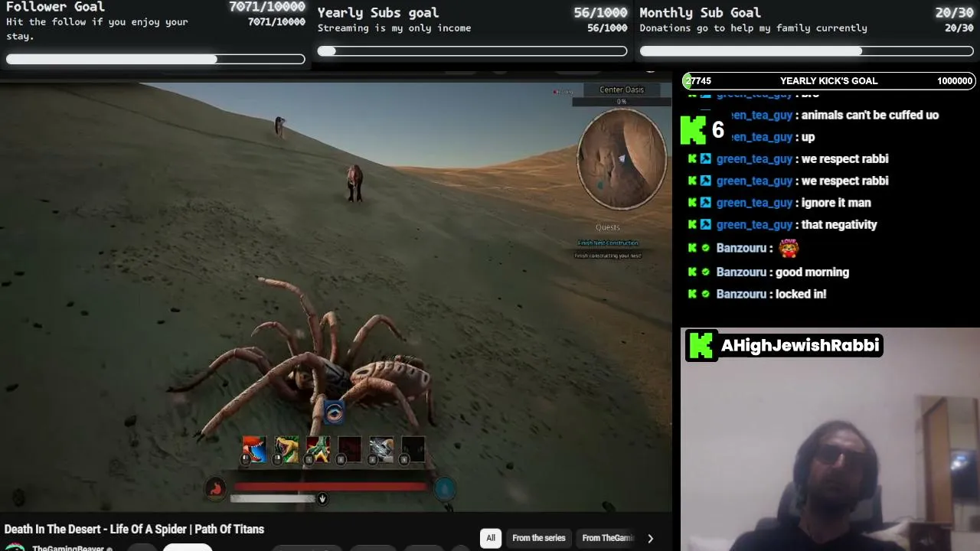Click 'Streaming is my only income' text
Image resolution: width=980 pixels, height=551 pixels.
394,28
